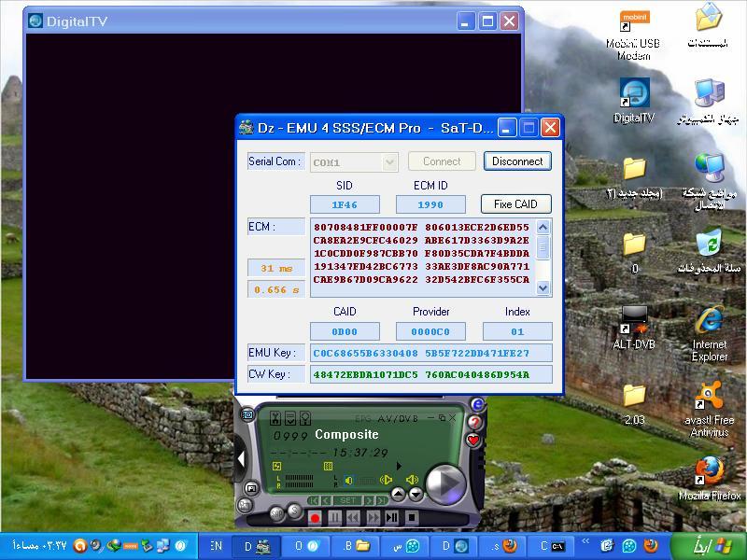
Task: Open the avast! Free Antivirus shortcut
Action: pyautogui.click(x=710, y=410)
